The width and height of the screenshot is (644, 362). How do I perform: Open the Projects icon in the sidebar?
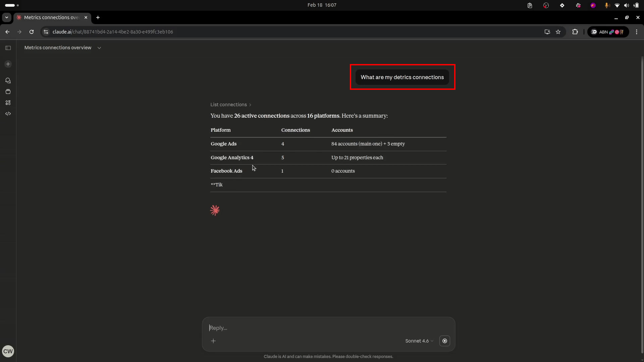click(x=8, y=92)
